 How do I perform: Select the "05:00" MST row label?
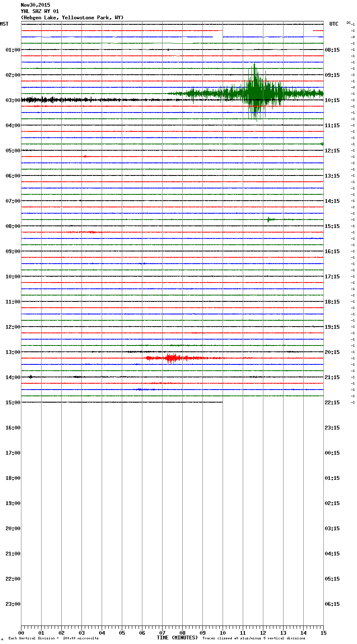coord(13,151)
